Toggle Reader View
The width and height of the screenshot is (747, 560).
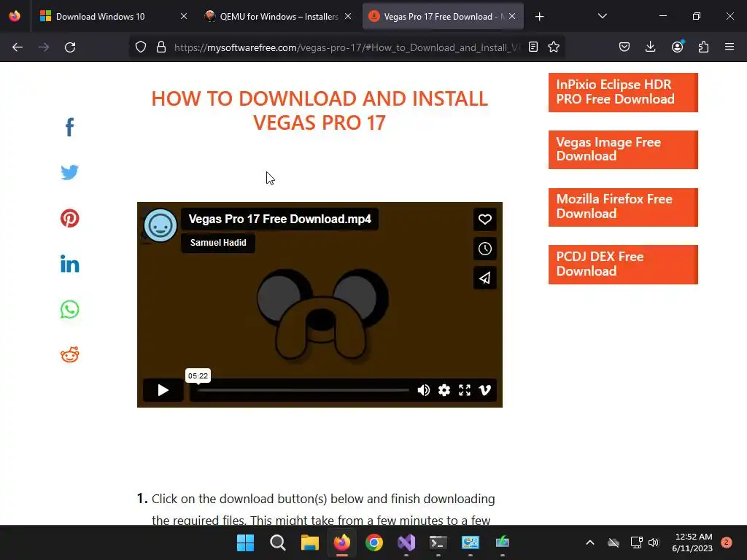point(533,47)
